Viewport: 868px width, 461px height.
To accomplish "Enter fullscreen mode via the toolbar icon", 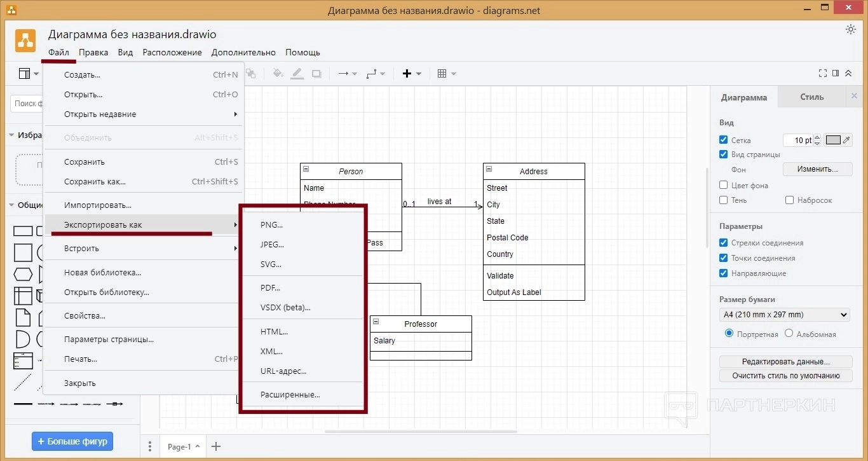I will click(x=823, y=74).
